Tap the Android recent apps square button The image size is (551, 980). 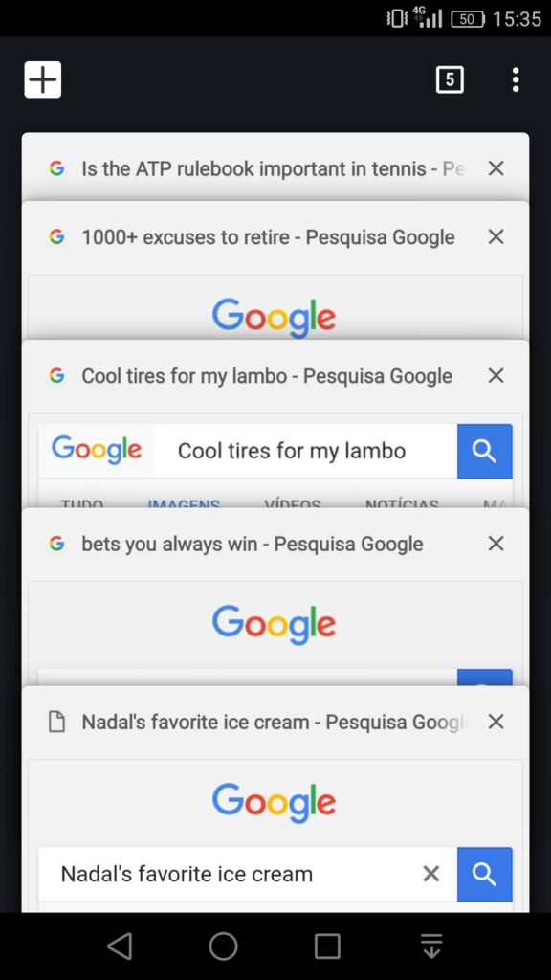coord(327,947)
